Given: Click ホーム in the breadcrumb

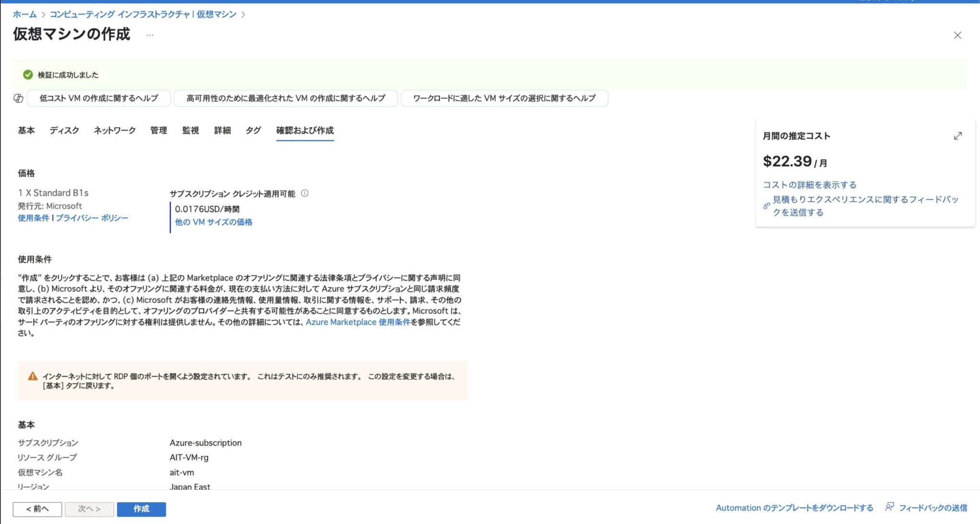Looking at the screenshot, I should pyautogui.click(x=24, y=14).
